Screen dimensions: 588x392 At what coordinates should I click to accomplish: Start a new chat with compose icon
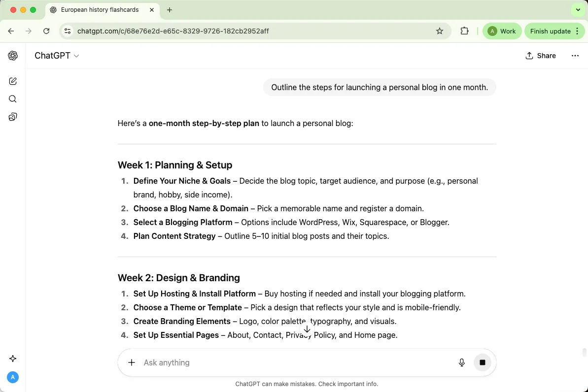[13, 81]
